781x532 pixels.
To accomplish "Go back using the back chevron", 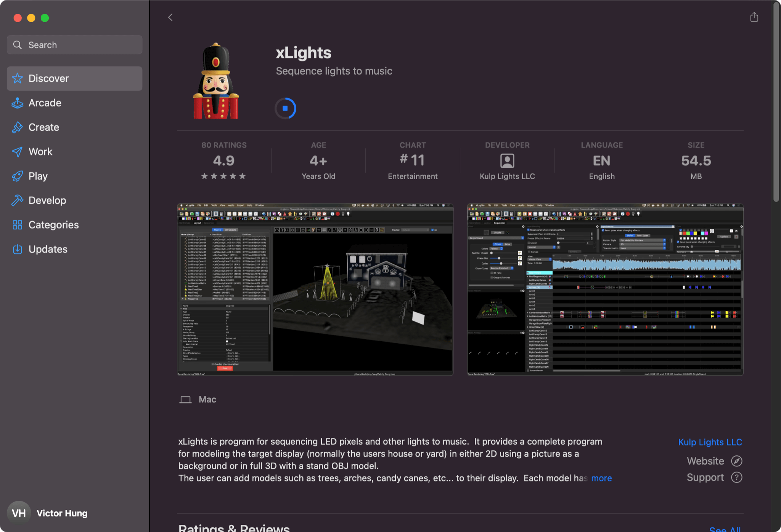I will [170, 18].
